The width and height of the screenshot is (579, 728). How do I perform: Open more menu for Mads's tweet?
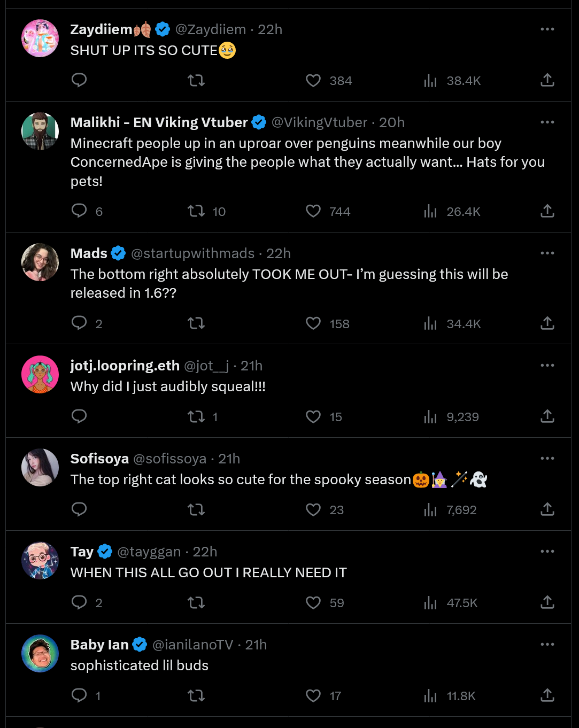pos(547,253)
